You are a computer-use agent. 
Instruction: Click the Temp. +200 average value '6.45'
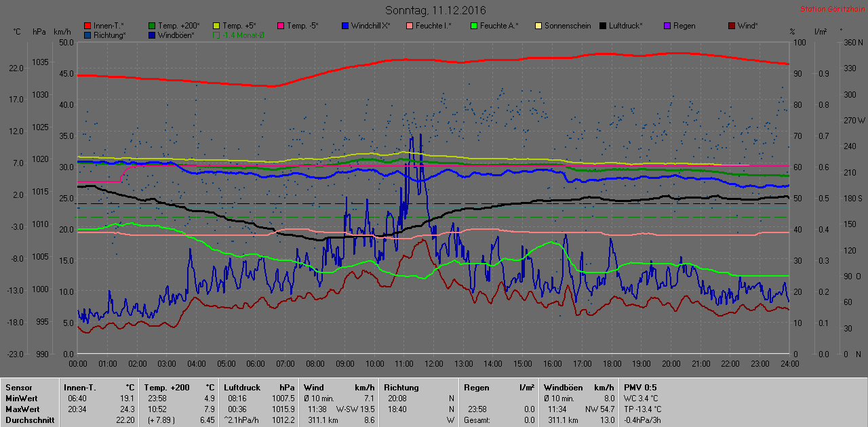(206, 420)
